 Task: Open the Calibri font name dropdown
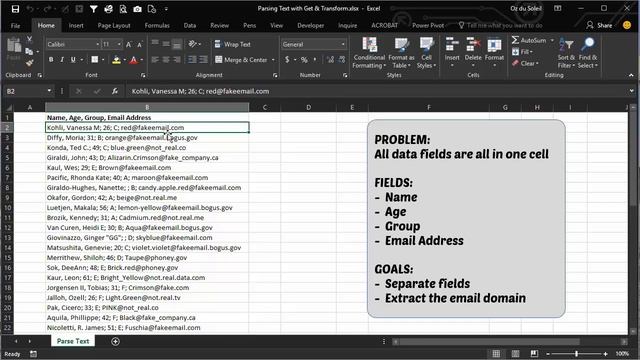coord(98,44)
